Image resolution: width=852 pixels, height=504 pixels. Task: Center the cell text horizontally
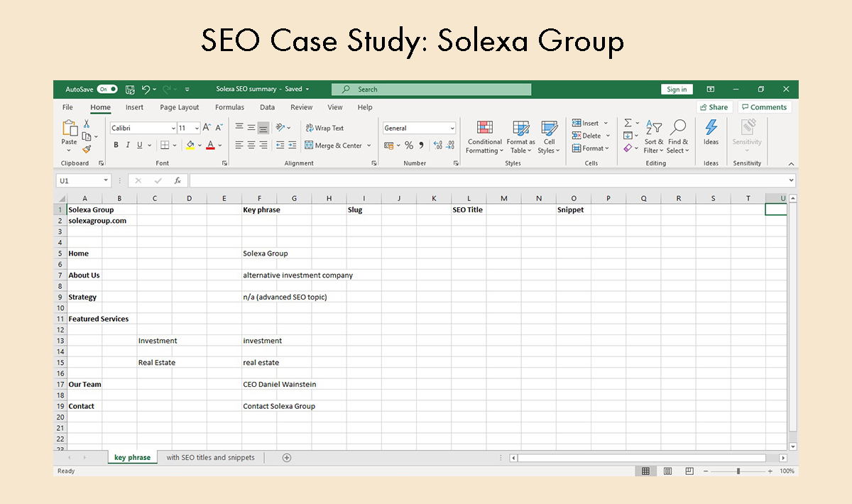251,146
